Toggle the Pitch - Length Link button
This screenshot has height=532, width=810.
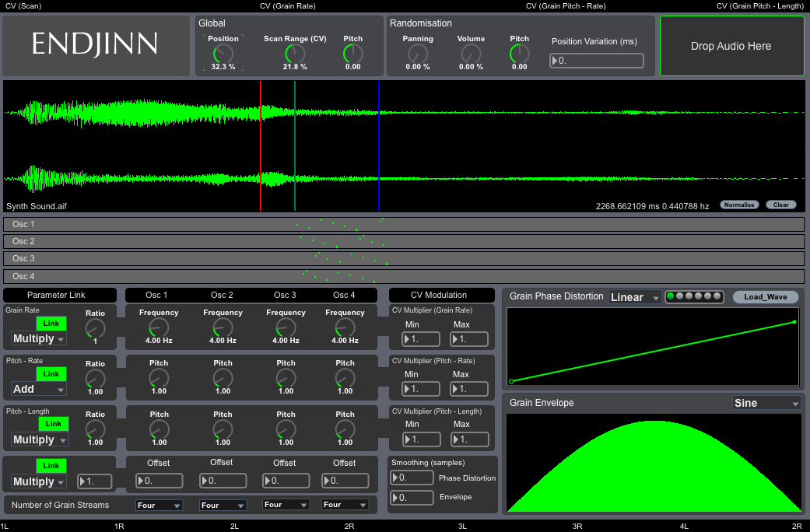[54, 424]
